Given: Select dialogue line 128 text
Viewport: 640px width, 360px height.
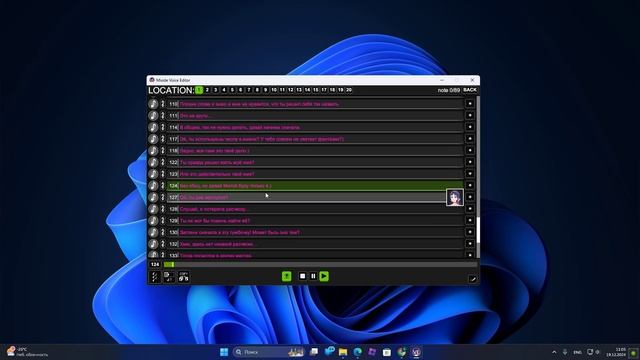Looking at the screenshot, I should [x=213, y=209].
